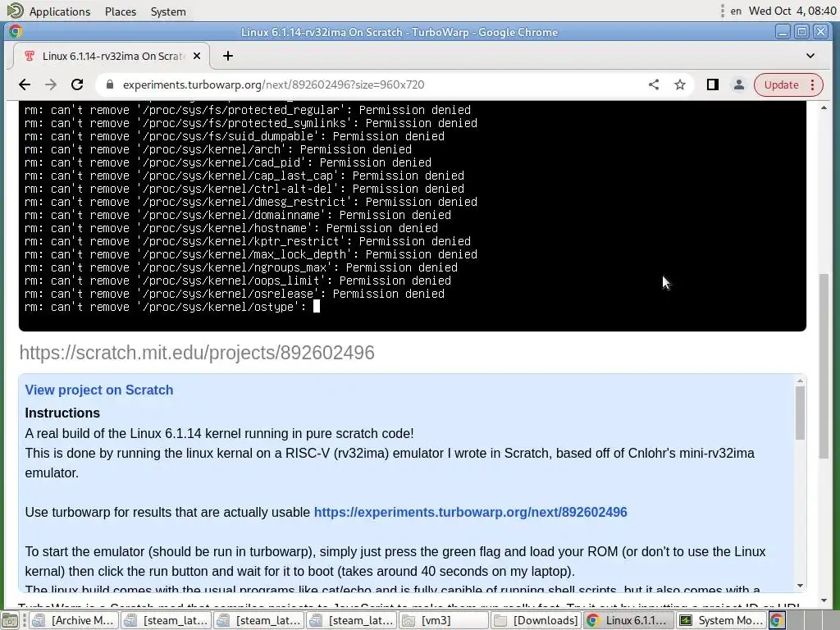Click page scrollbar up arrow
The height and width of the screenshot is (630, 840).
coord(824,107)
